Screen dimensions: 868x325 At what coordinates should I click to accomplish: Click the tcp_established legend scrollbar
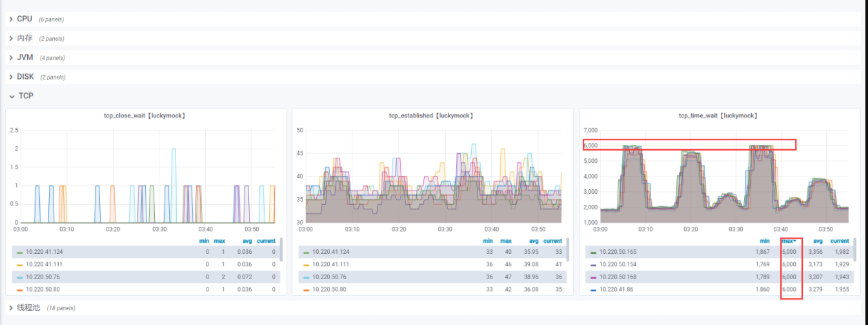pos(568,249)
